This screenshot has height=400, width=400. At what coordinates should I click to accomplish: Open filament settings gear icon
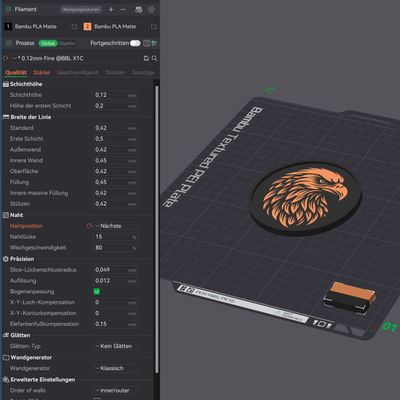[x=151, y=10]
